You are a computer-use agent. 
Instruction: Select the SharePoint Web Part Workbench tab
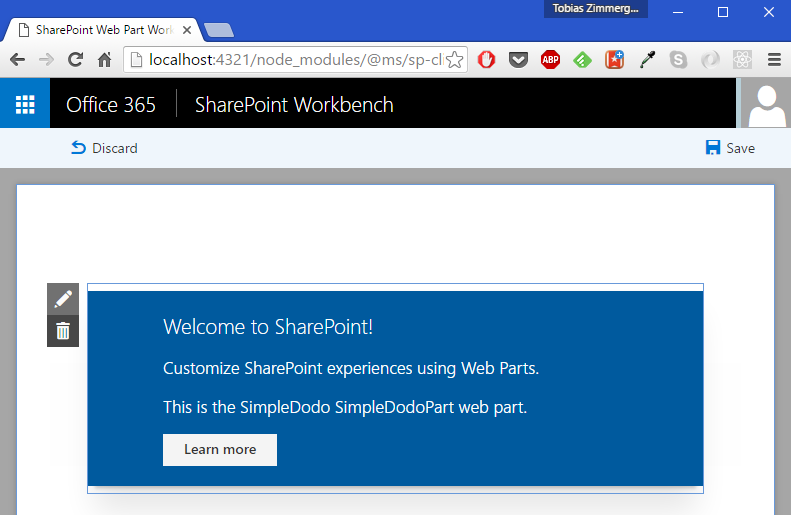coord(100,30)
